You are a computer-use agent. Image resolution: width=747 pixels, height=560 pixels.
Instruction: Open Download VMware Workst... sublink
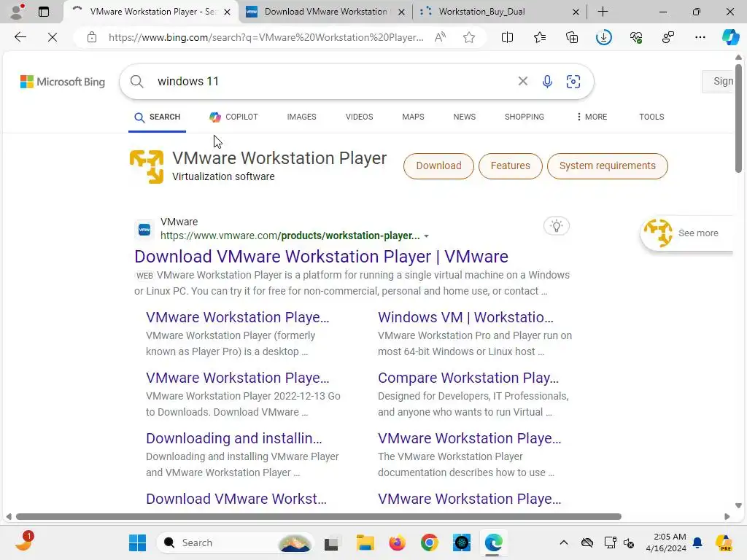point(236,499)
